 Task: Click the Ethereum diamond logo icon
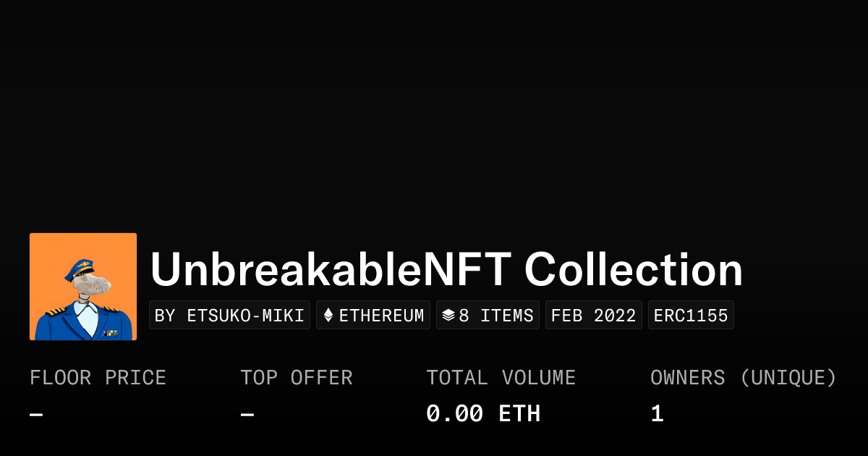click(328, 316)
